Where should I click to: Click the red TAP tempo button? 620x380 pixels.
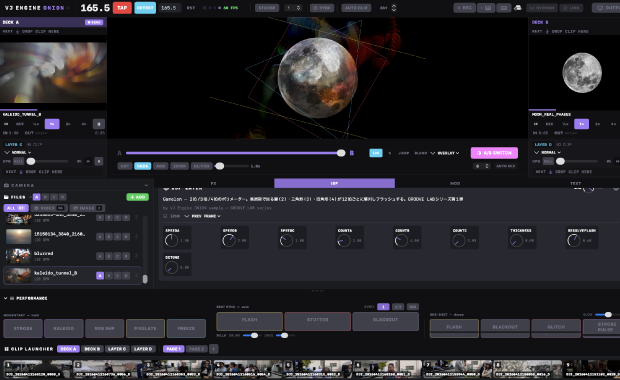(122, 8)
